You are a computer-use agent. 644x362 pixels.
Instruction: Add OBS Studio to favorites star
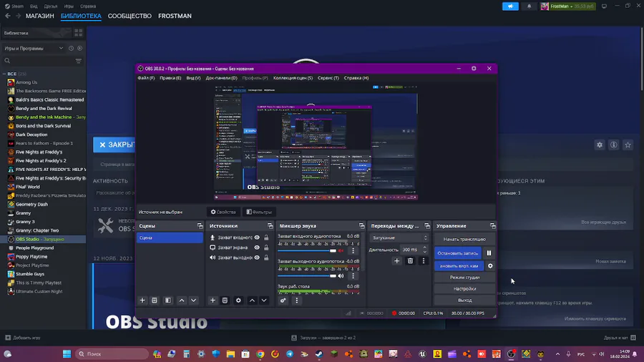pyautogui.click(x=628, y=145)
